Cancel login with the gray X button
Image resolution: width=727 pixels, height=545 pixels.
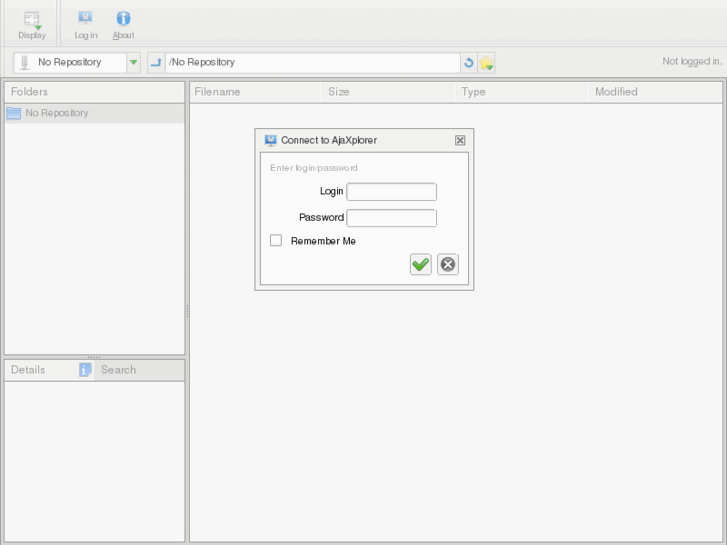point(448,264)
